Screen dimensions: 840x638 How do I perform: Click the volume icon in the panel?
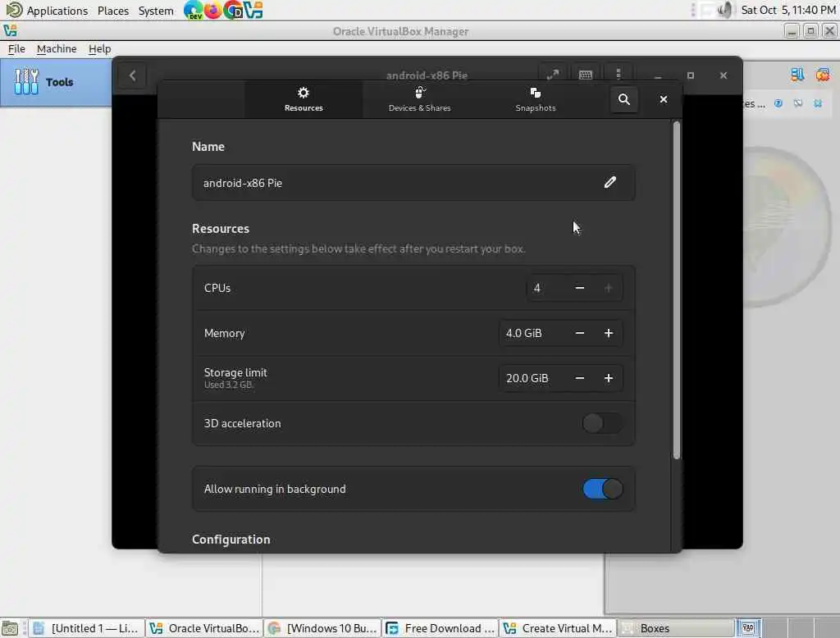point(724,10)
